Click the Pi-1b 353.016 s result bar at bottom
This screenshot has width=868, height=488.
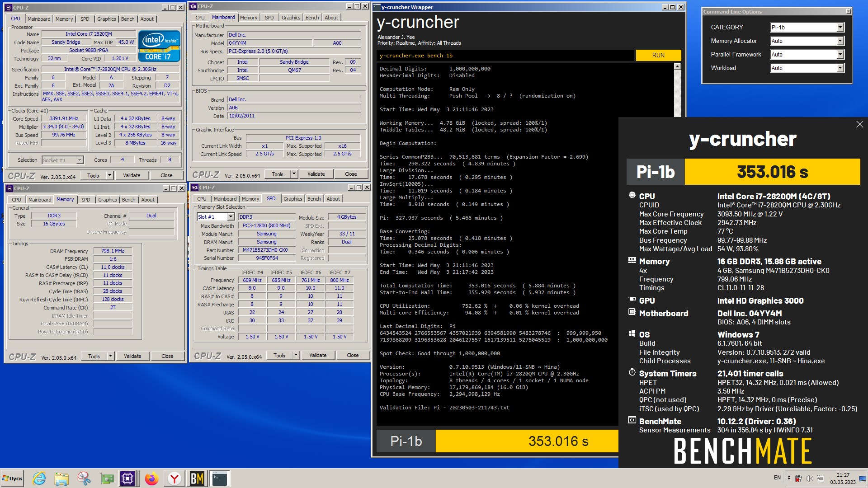pos(497,441)
